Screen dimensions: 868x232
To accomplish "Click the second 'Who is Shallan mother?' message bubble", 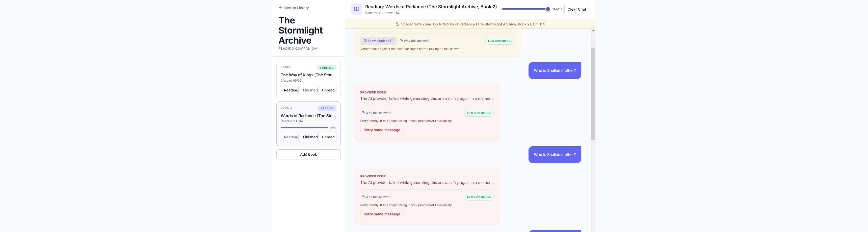I will pyautogui.click(x=555, y=155).
